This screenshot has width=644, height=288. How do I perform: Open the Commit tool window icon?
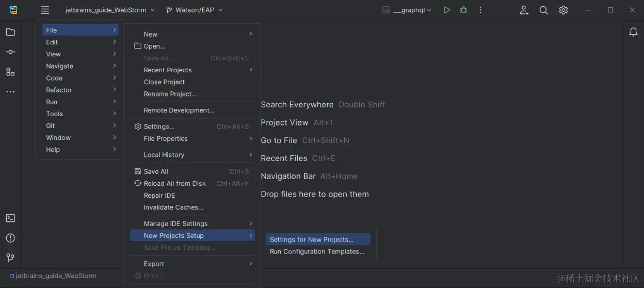[x=10, y=52]
